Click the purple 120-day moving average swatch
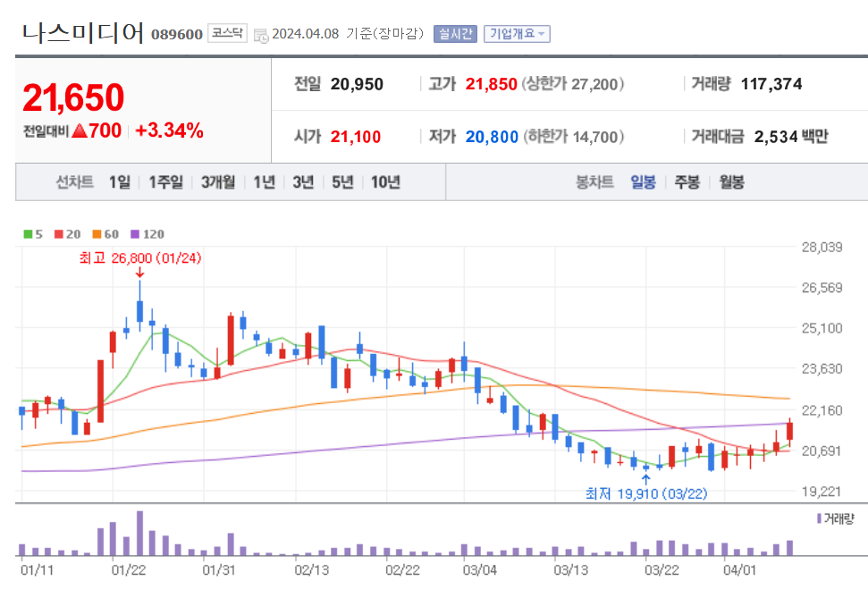868x598 pixels. click(x=135, y=234)
